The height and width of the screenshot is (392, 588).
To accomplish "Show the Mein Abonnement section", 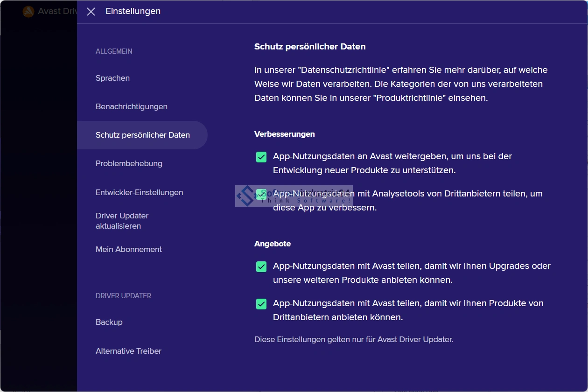I will coord(128,249).
